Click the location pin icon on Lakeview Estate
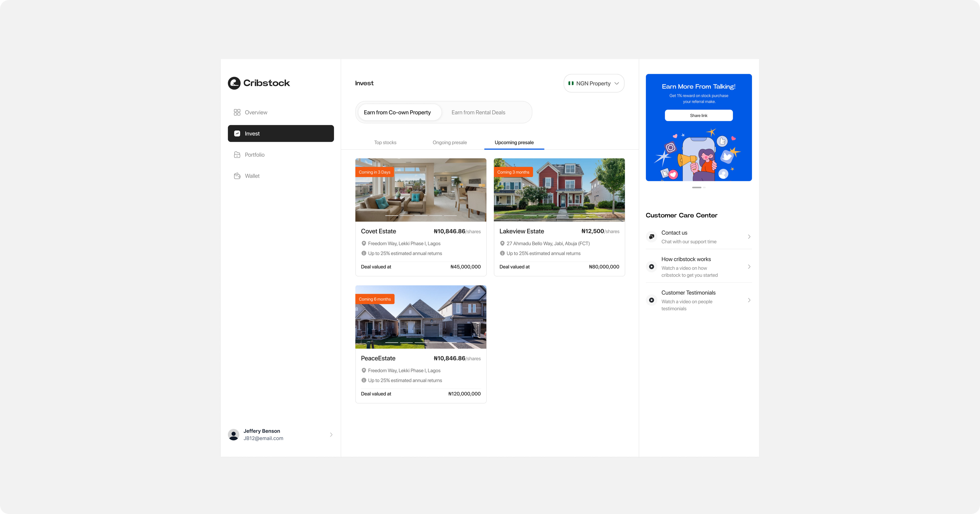 [x=502, y=243]
